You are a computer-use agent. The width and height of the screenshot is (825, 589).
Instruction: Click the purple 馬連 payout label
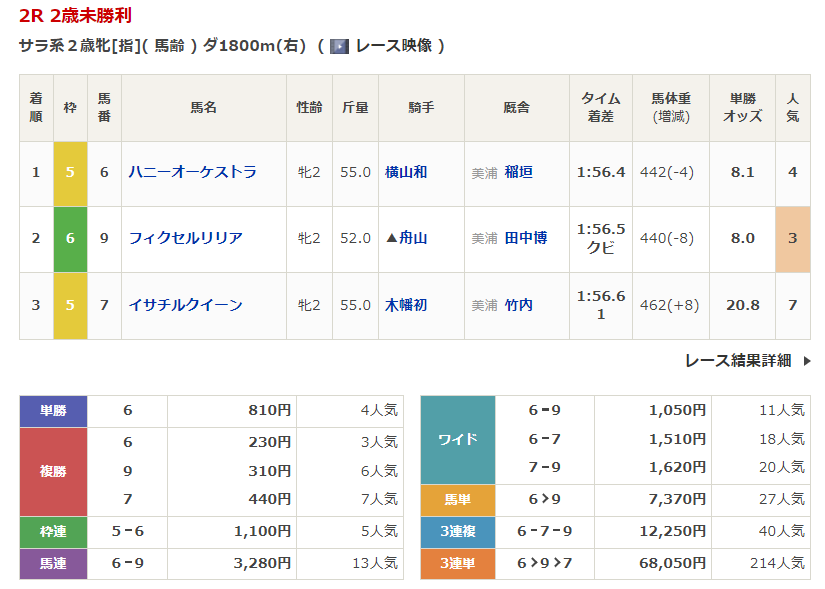53,564
